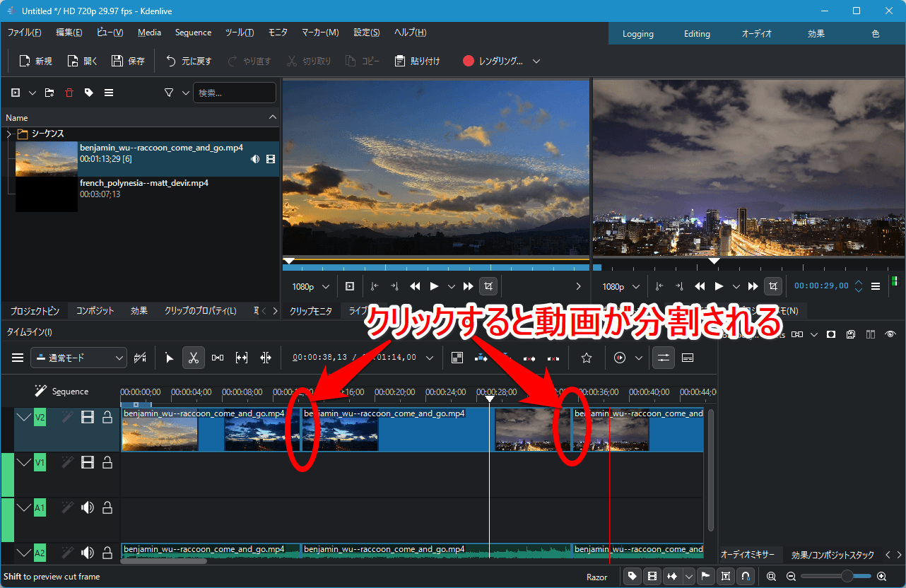This screenshot has width=906, height=588.
Task: Click the レンダリング render button
Action: point(493,61)
